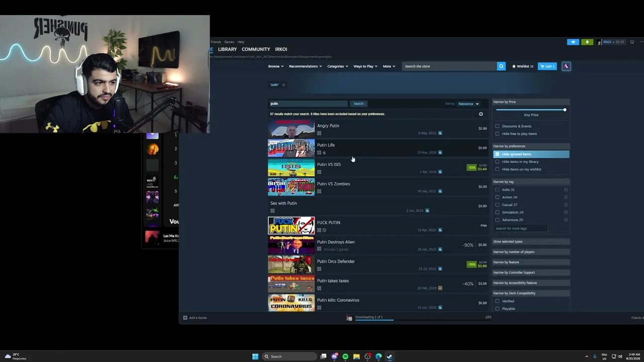Click wishlist icon on Angry Putin row

[440, 133]
